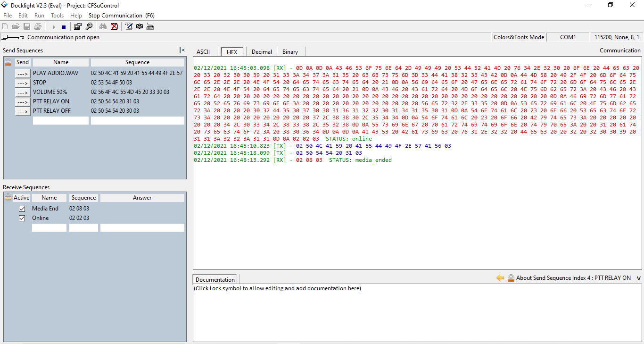Click the Start communication play icon

54,27
